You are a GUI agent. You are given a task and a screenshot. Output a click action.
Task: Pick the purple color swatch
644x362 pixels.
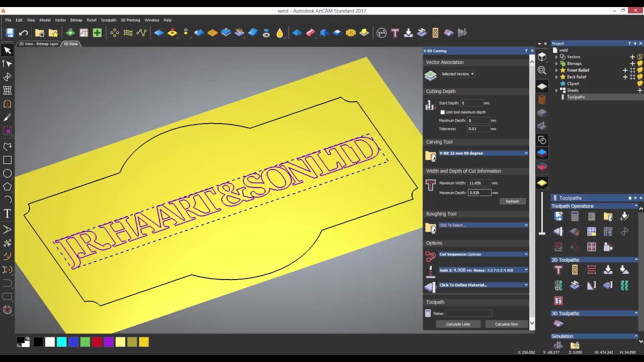(x=108, y=342)
